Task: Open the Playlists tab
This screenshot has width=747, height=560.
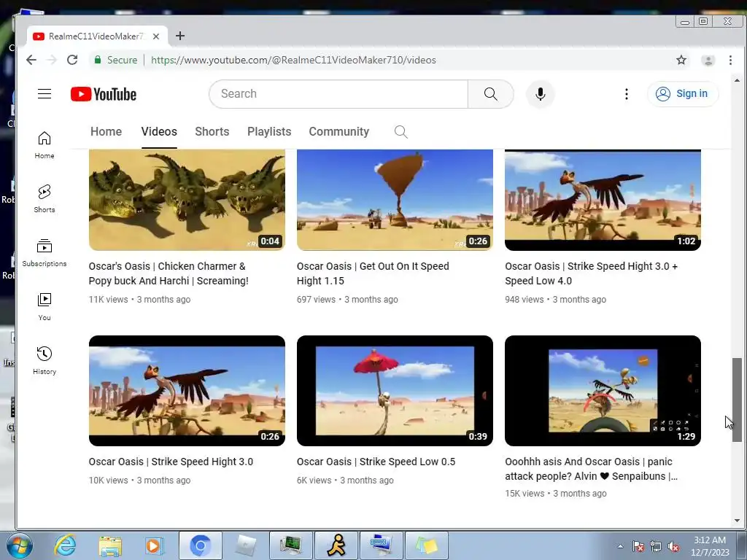Action: 269,132
